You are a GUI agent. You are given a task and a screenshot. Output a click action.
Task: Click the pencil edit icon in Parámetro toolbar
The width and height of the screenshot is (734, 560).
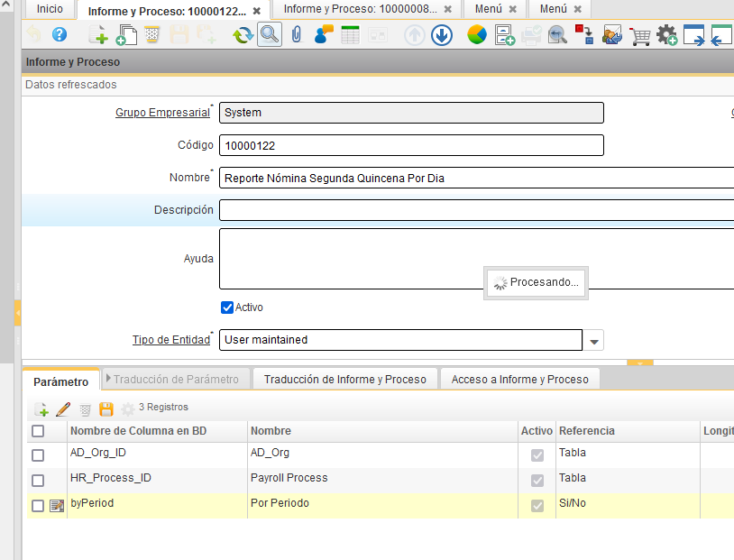click(x=63, y=409)
